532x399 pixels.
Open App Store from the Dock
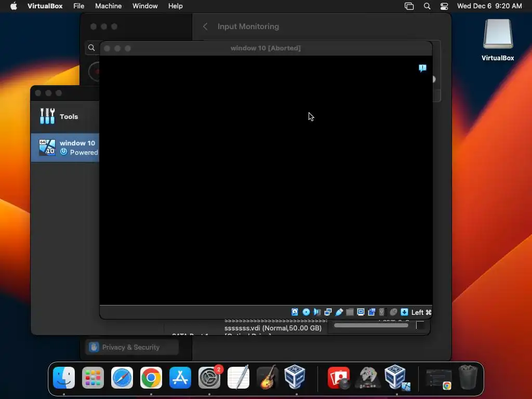pyautogui.click(x=180, y=378)
